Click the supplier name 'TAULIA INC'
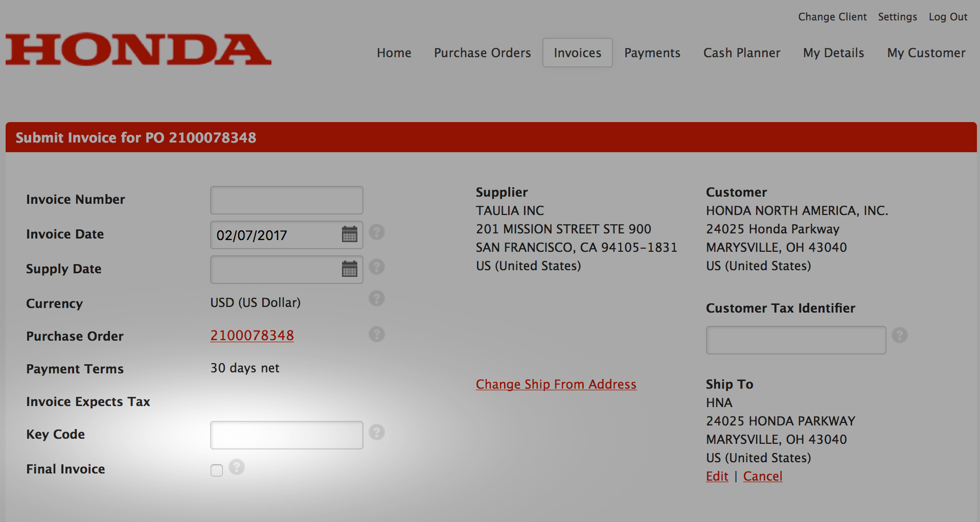The height and width of the screenshot is (522, 980). tap(510, 210)
